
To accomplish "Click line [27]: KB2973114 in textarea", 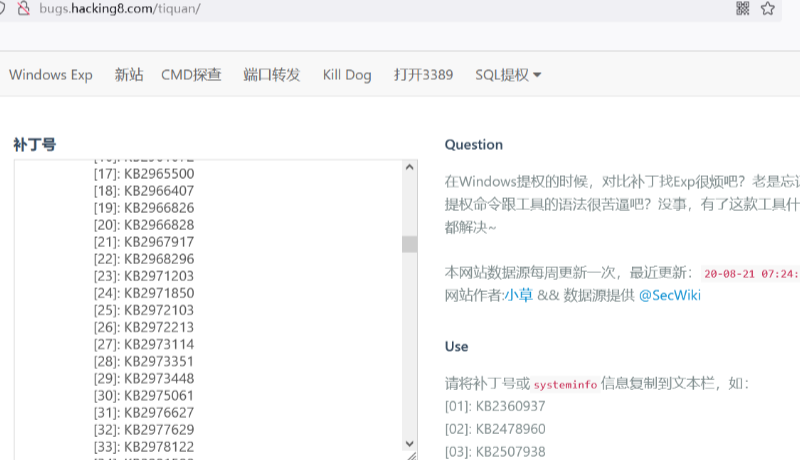I will coord(144,344).
